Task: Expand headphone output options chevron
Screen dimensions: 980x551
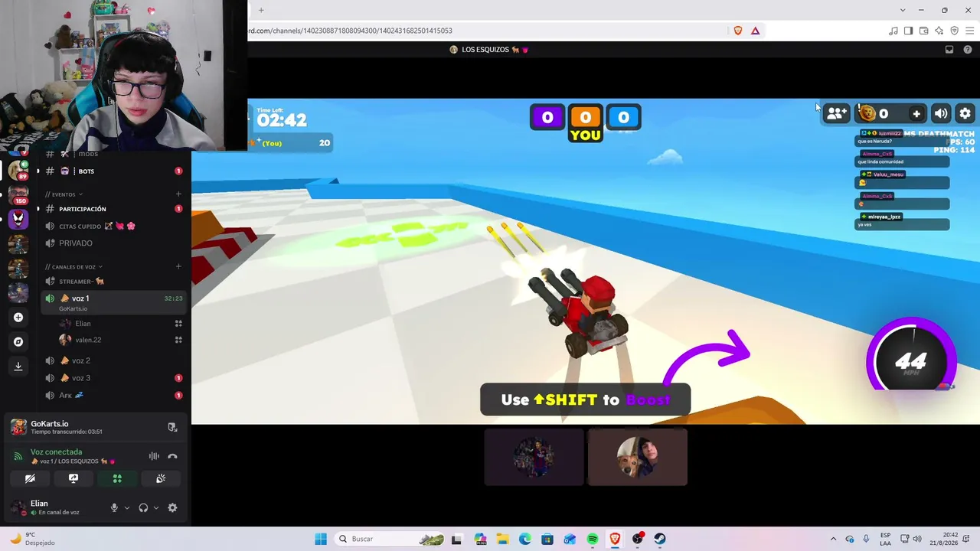Action: [x=156, y=507]
